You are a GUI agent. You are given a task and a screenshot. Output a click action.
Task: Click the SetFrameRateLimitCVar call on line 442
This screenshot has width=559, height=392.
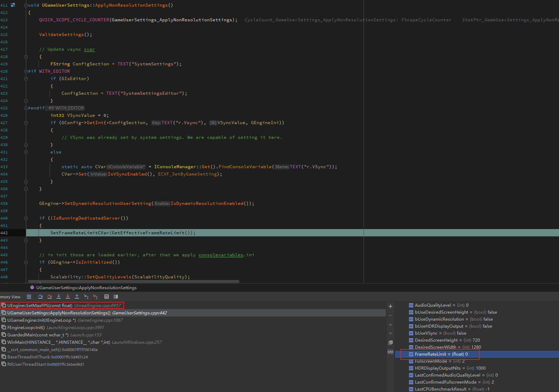(x=80, y=233)
